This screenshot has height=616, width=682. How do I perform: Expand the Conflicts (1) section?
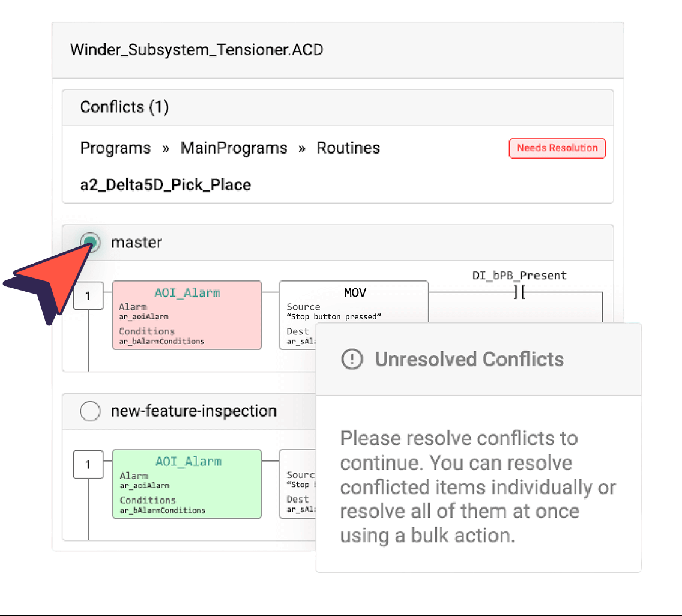click(x=124, y=107)
